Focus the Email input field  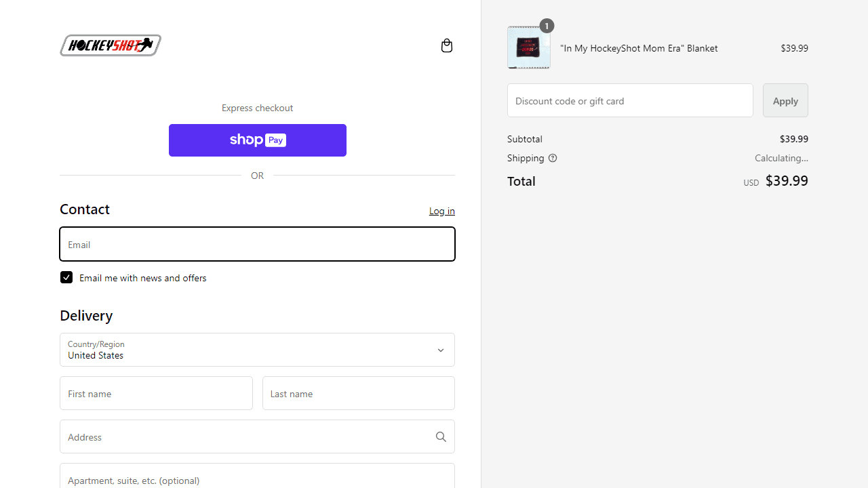pos(257,244)
